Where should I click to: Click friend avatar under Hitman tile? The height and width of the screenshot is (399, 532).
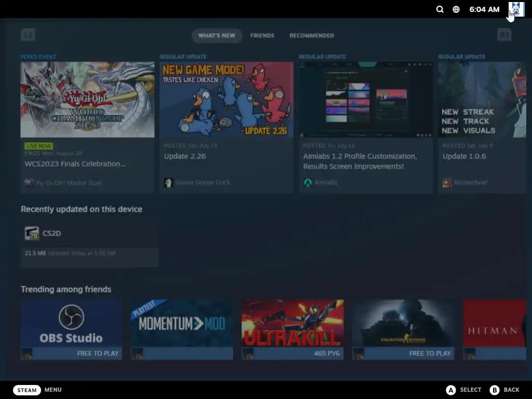(470, 353)
